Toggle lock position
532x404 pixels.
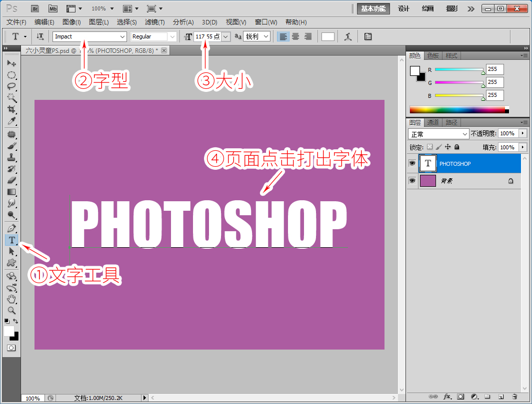[x=448, y=147]
